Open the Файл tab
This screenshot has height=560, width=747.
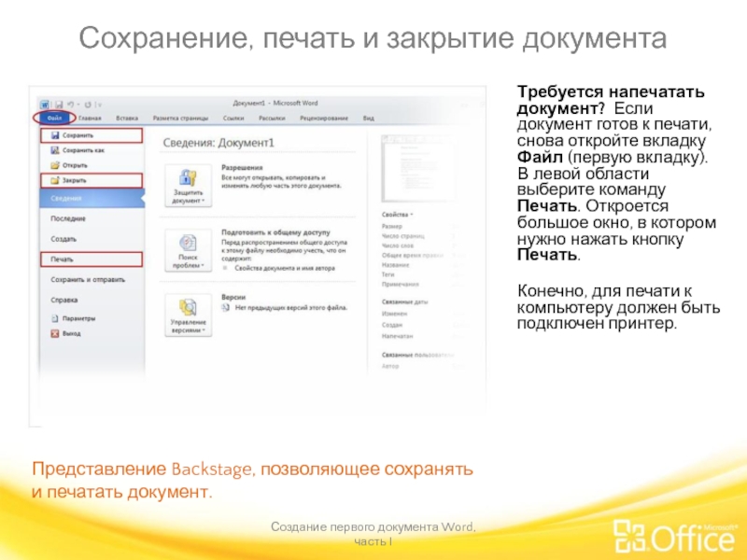tap(54, 119)
